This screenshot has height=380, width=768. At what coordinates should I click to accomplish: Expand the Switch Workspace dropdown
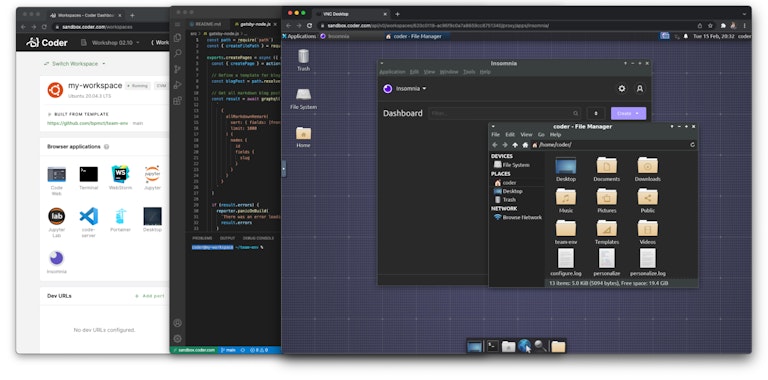point(74,64)
